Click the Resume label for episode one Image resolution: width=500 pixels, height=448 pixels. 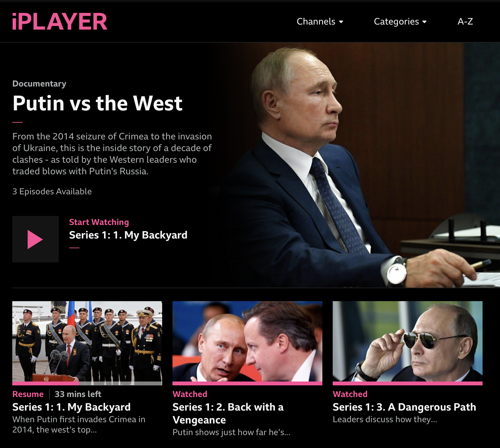[28, 394]
